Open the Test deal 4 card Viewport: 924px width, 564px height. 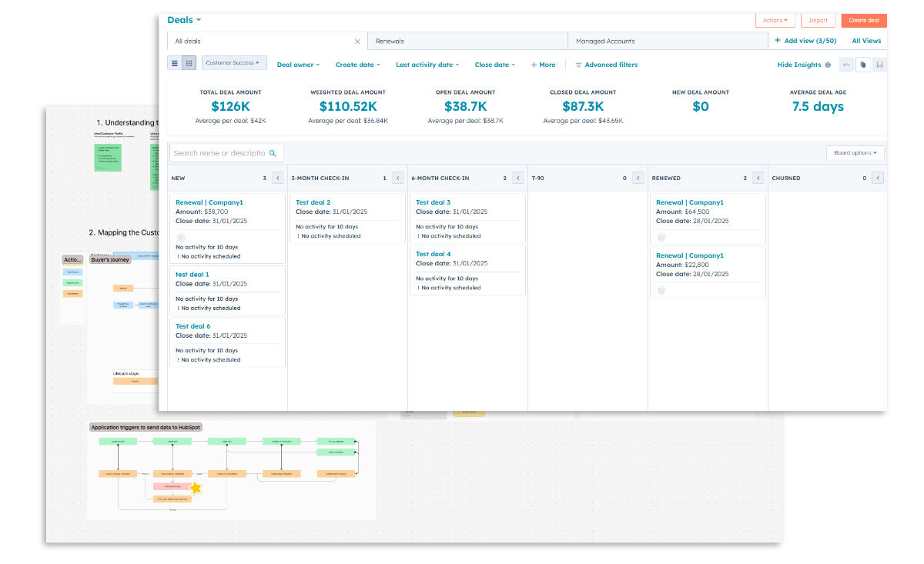coord(433,254)
